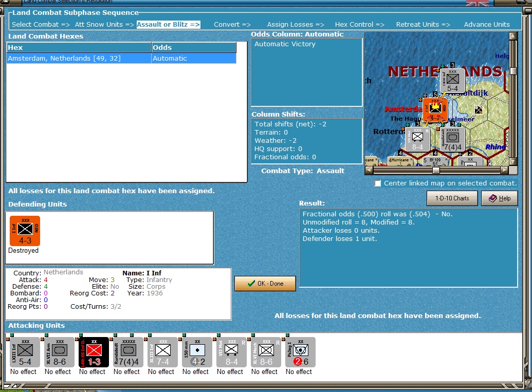The image size is (532, 392).
Task: Click the mini map horizontal scrollbar thumb
Action: [436, 170]
